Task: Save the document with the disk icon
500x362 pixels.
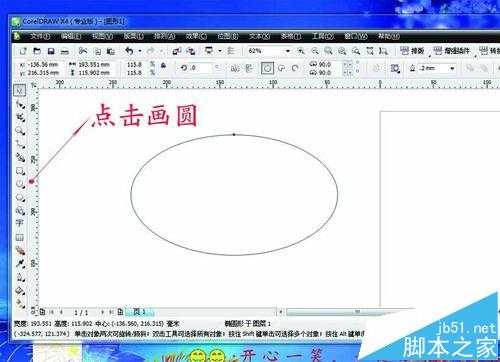Action: pyautogui.click(x=51, y=51)
